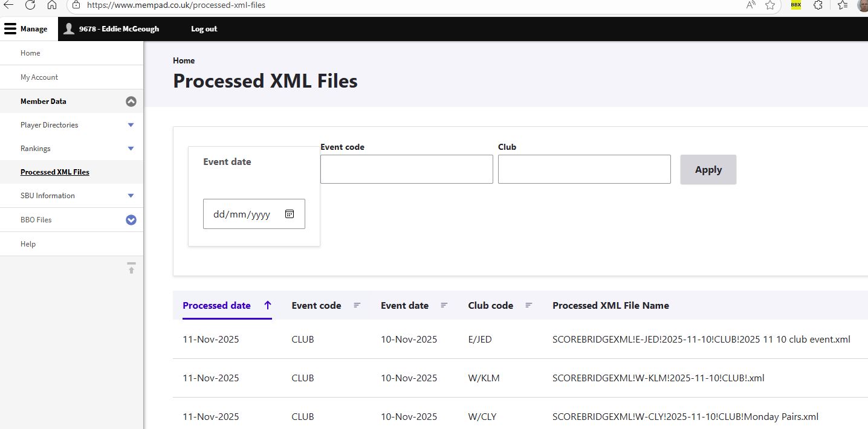
Task: Open the browser extensions puzzle icon
Action: tap(817, 6)
